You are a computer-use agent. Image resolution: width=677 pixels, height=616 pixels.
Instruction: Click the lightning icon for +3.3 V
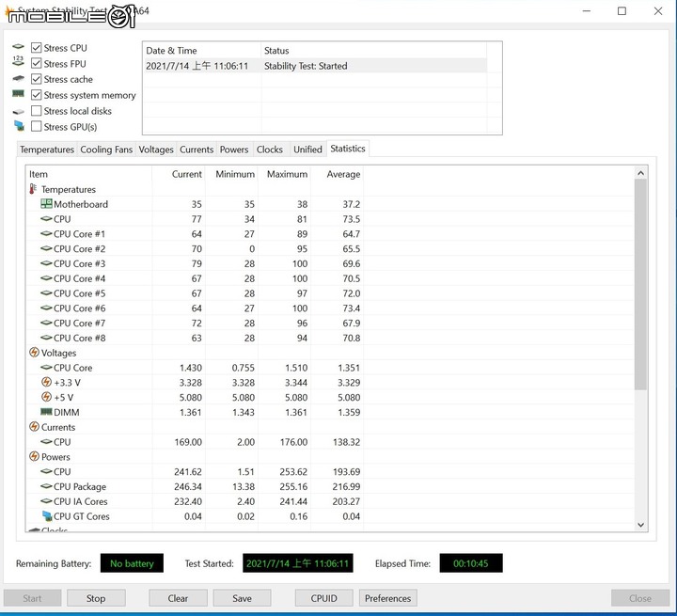(x=46, y=382)
